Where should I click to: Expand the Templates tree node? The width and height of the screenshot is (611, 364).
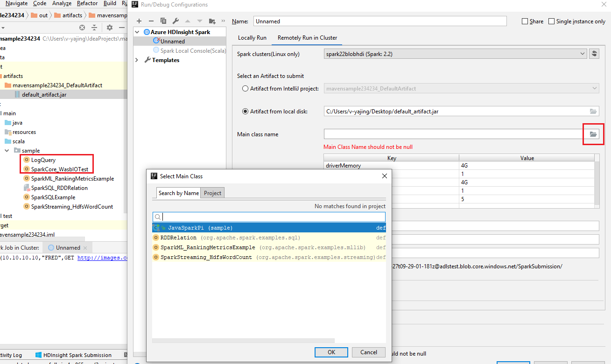click(x=136, y=60)
